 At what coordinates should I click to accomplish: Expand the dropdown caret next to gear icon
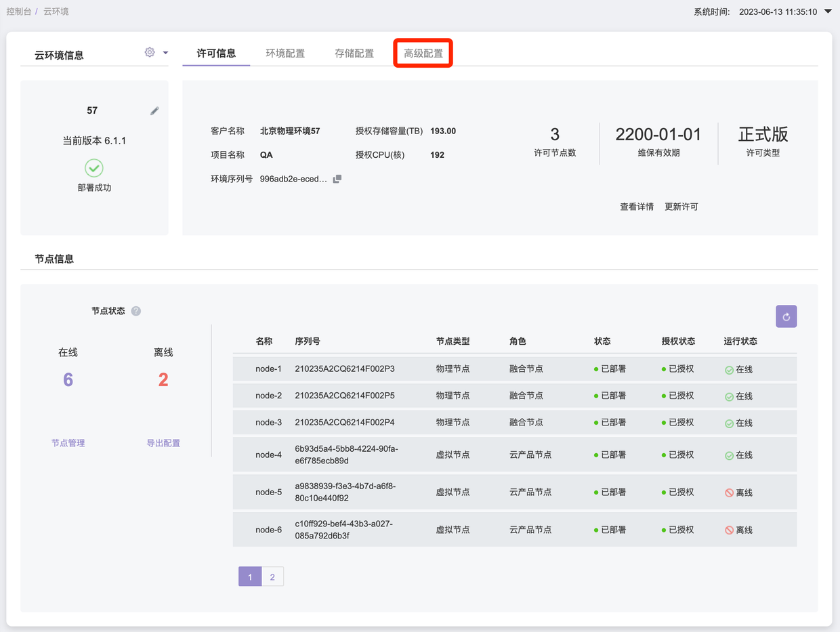(165, 53)
